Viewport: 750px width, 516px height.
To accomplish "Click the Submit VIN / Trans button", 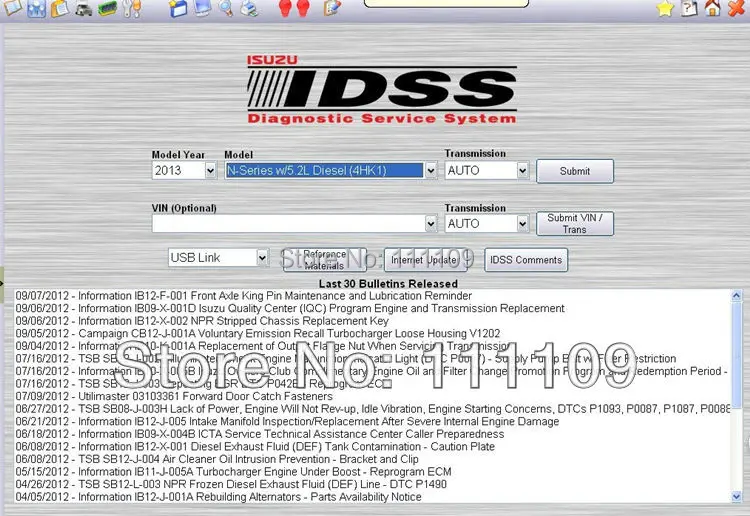I will [x=575, y=223].
